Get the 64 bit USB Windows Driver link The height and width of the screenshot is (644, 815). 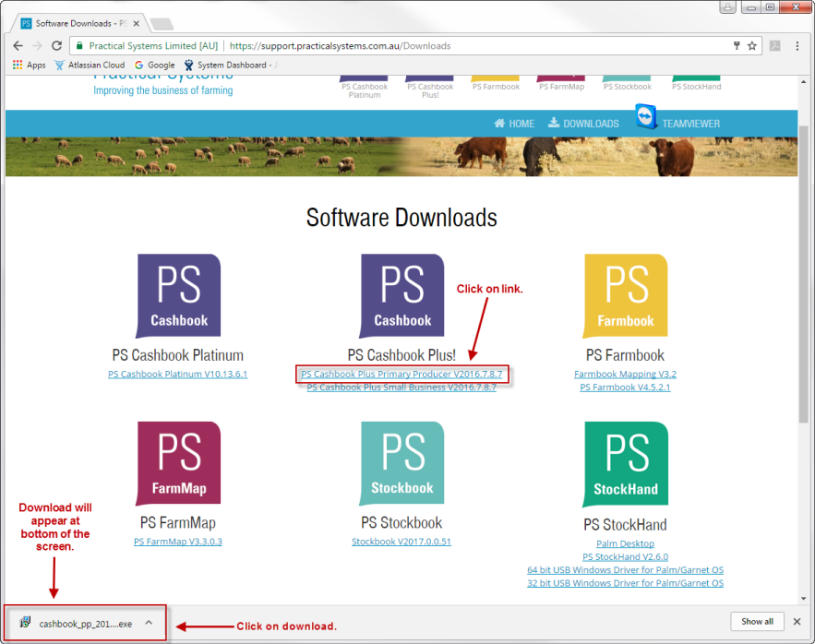point(625,569)
